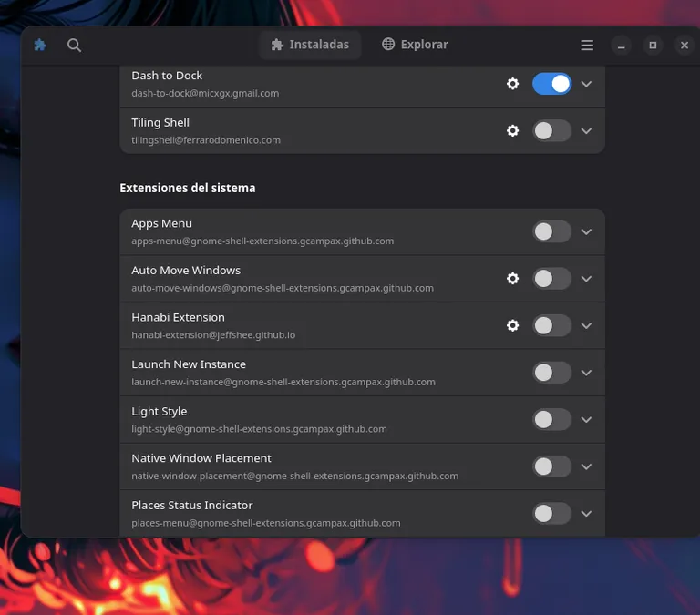Select the Light Style title text

(159, 411)
